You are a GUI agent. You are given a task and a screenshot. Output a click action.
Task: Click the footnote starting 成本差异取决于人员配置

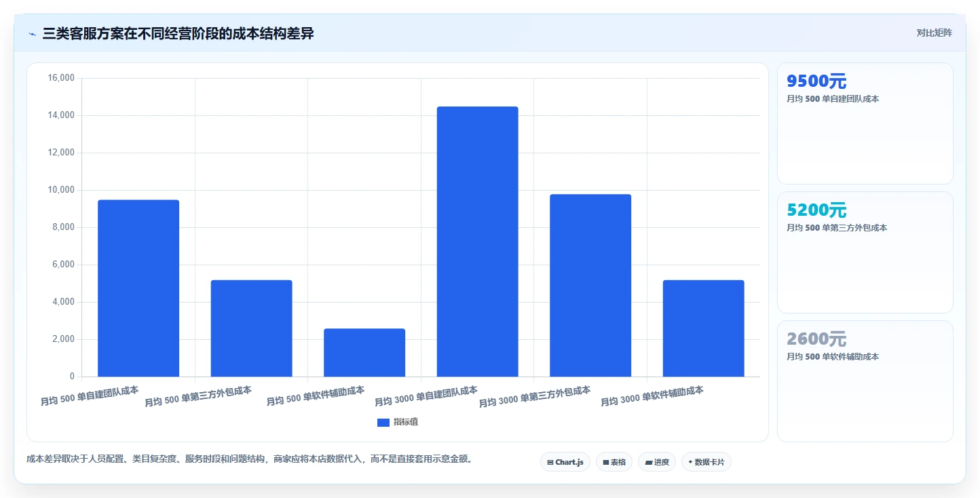(x=249, y=459)
